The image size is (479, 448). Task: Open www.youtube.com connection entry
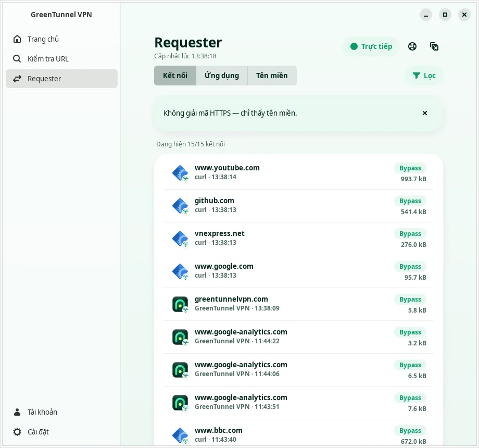298,173
